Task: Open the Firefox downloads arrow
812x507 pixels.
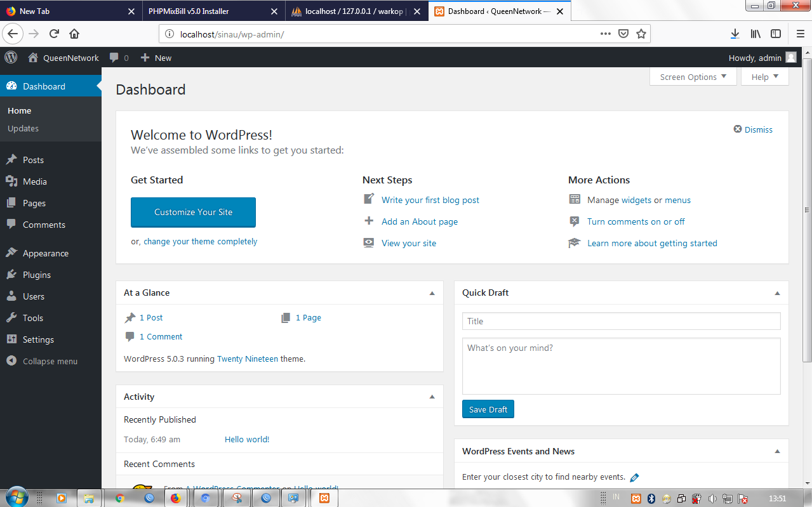Action: coord(735,34)
